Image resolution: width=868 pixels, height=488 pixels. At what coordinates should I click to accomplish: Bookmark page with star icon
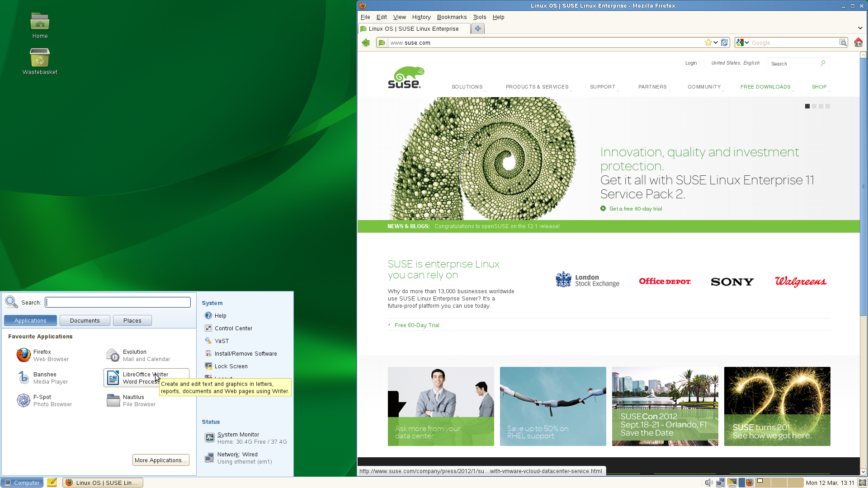click(708, 42)
